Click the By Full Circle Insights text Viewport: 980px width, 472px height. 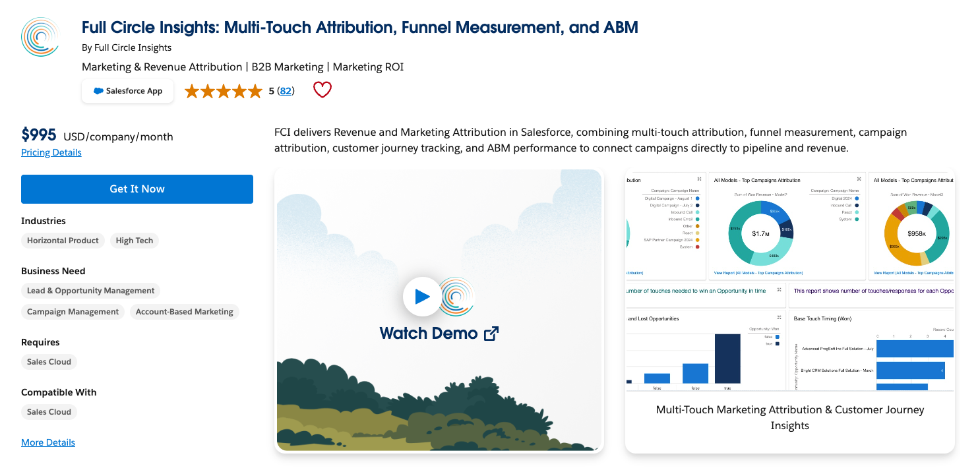pyautogui.click(x=127, y=47)
